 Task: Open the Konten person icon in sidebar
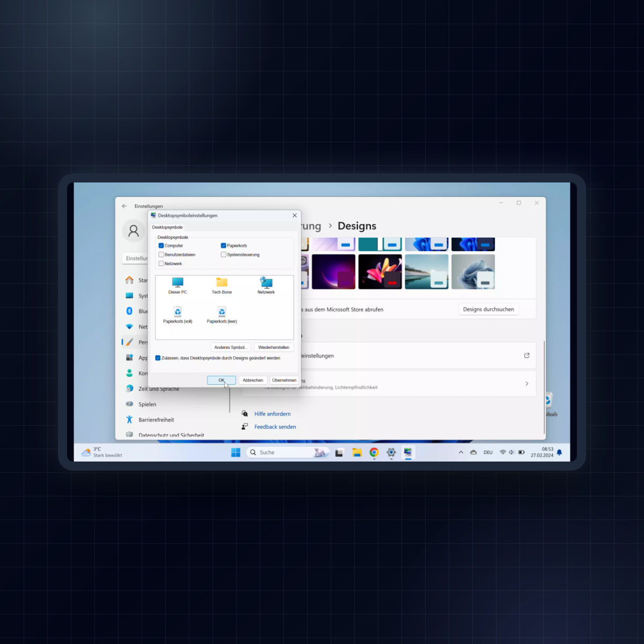click(x=129, y=373)
